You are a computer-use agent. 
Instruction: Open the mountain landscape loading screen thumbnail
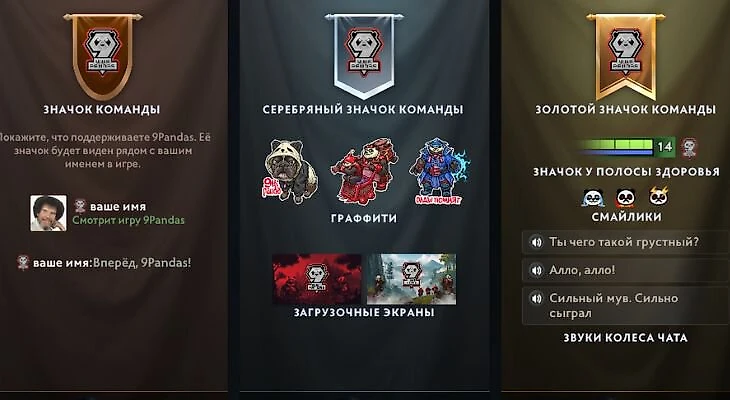412,278
